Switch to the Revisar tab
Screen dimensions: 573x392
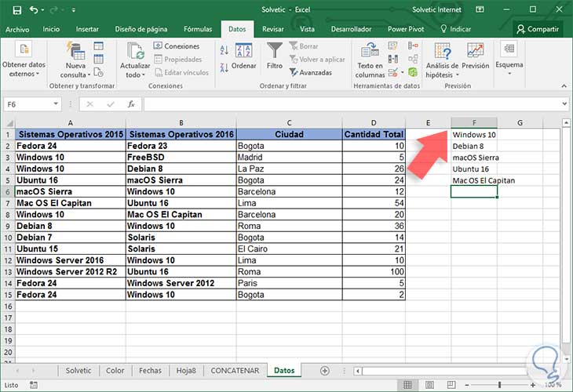click(272, 29)
